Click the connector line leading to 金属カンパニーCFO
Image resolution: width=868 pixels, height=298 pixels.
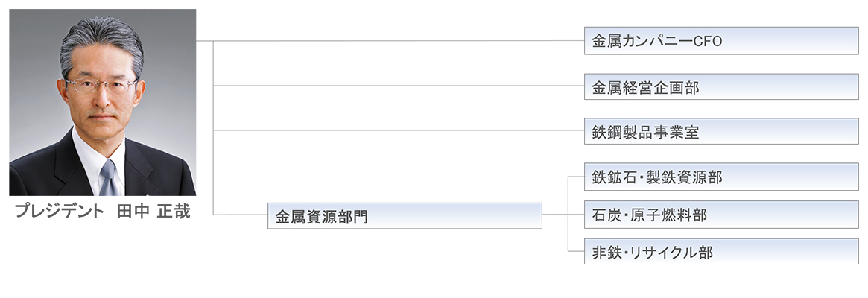(395, 41)
